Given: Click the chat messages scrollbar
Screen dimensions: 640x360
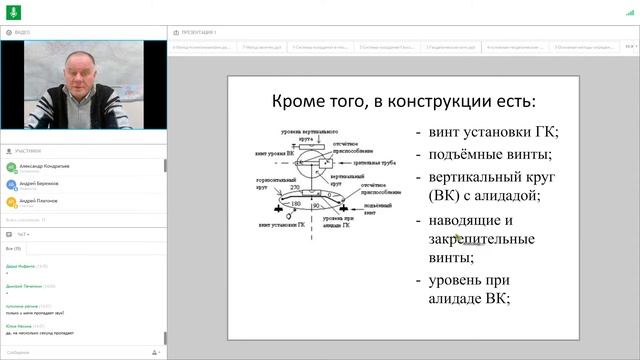Looking at the screenshot, I should [x=165, y=338].
